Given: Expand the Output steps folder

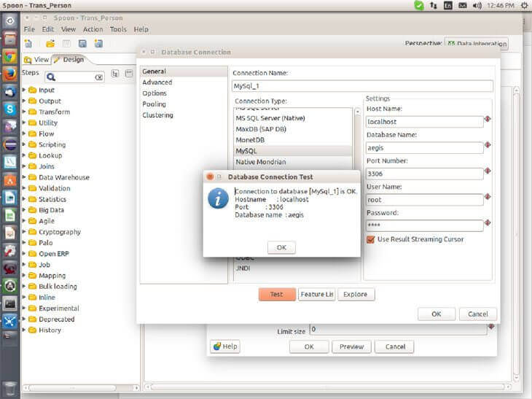Looking at the screenshot, I should coord(24,101).
